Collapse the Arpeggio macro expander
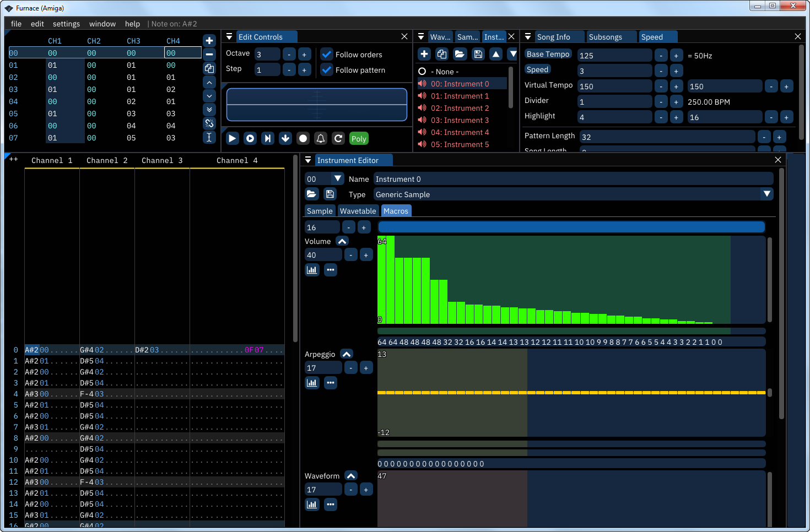810x532 pixels. (x=347, y=354)
